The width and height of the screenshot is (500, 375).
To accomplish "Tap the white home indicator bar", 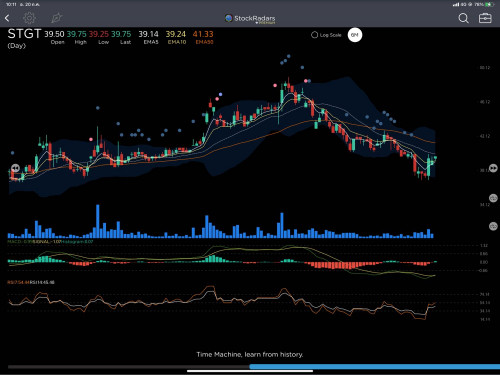I will click(x=250, y=371).
